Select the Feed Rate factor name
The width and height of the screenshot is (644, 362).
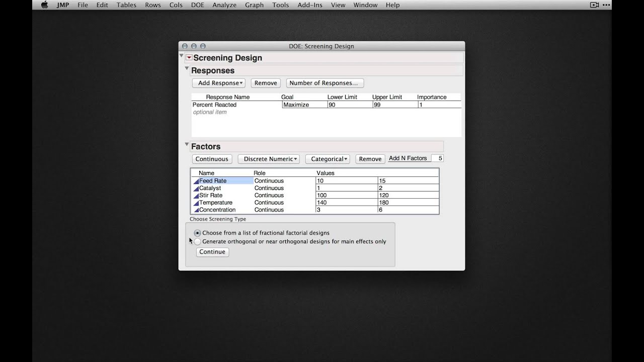[x=213, y=181]
